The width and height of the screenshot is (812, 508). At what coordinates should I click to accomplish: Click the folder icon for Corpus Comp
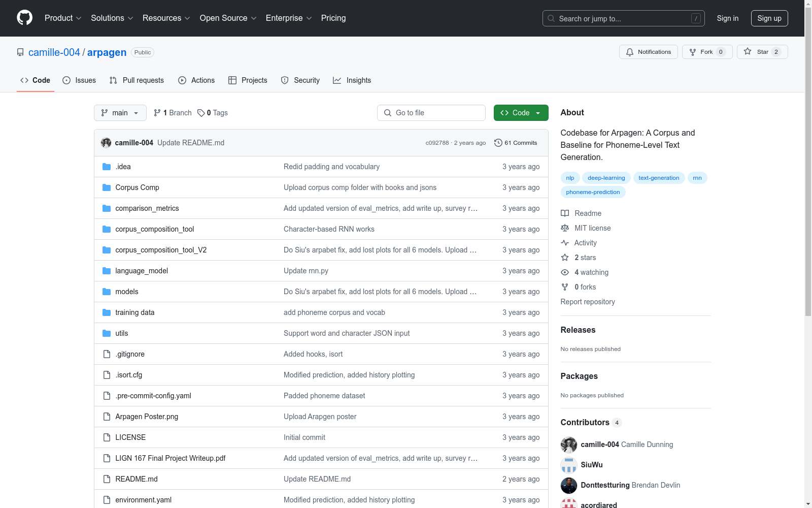pos(107,187)
